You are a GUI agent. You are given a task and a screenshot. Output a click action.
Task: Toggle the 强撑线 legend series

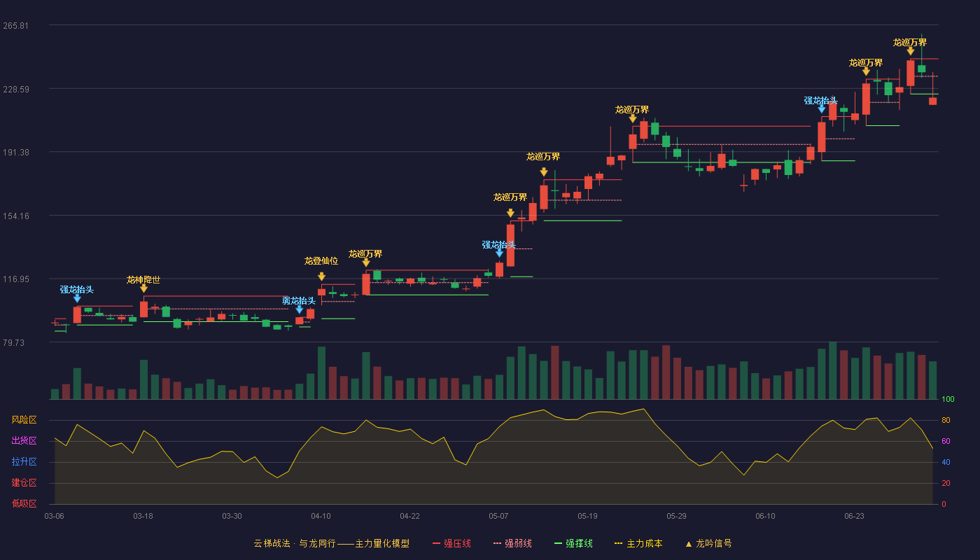click(x=573, y=543)
